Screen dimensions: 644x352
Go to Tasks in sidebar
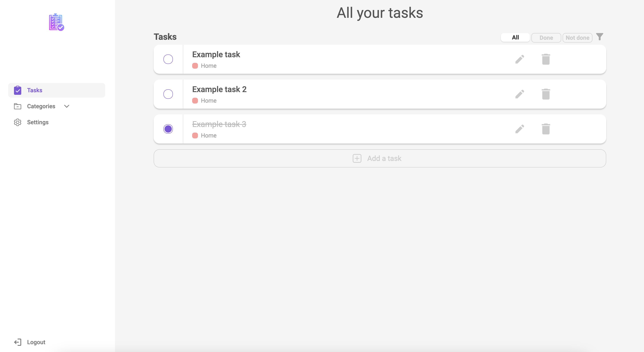coord(35,90)
